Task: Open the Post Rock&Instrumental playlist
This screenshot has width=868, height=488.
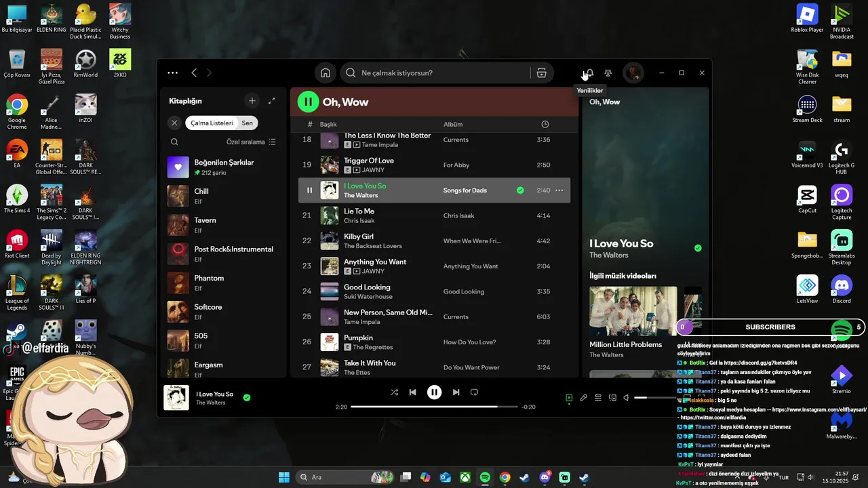Action: pos(224,254)
